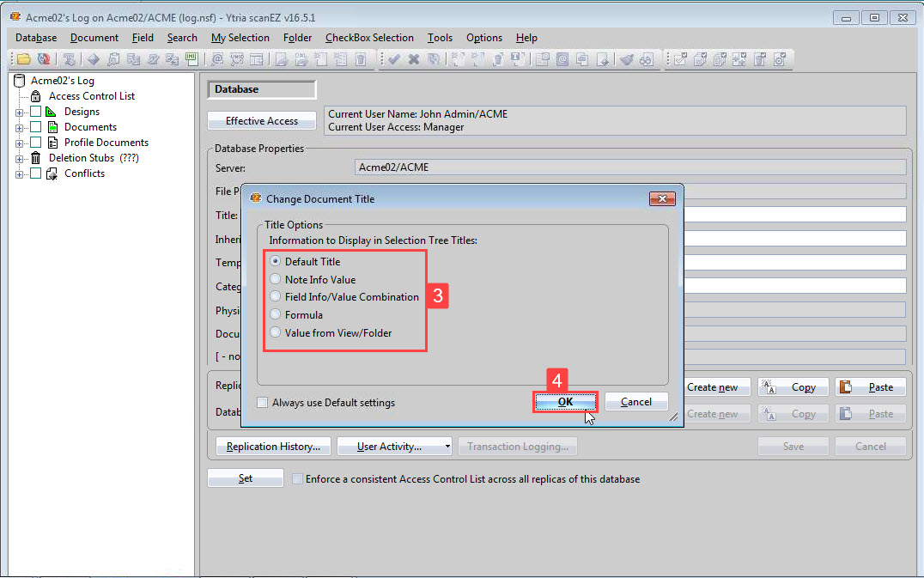Click the DXL export toolbar icon

[x=301, y=58]
